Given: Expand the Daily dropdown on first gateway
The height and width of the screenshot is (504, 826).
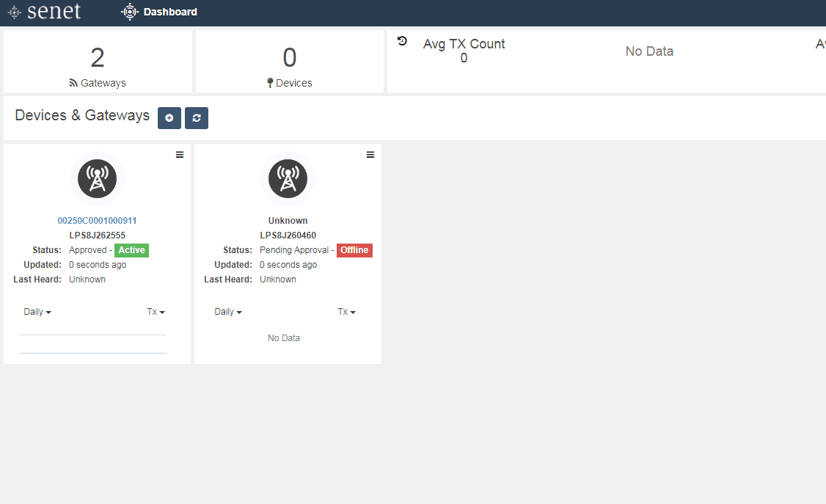Looking at the screenshot, I should coord(37,312).
